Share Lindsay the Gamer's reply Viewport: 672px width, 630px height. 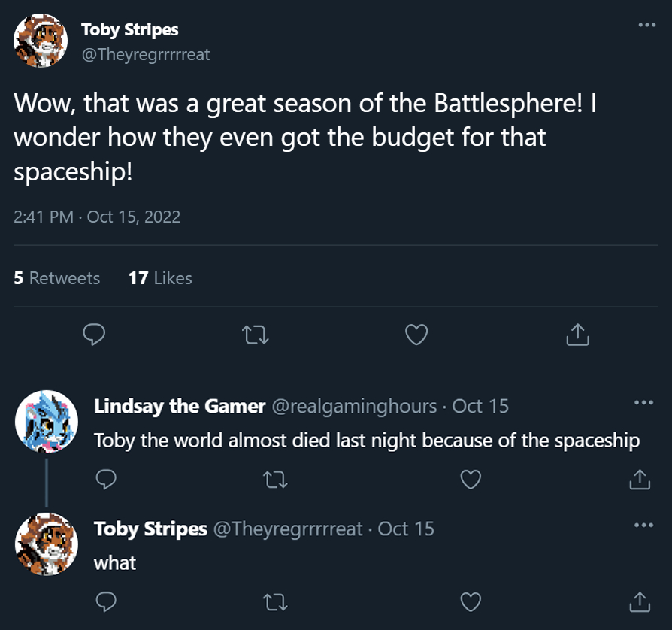click(x=638, y=479)
